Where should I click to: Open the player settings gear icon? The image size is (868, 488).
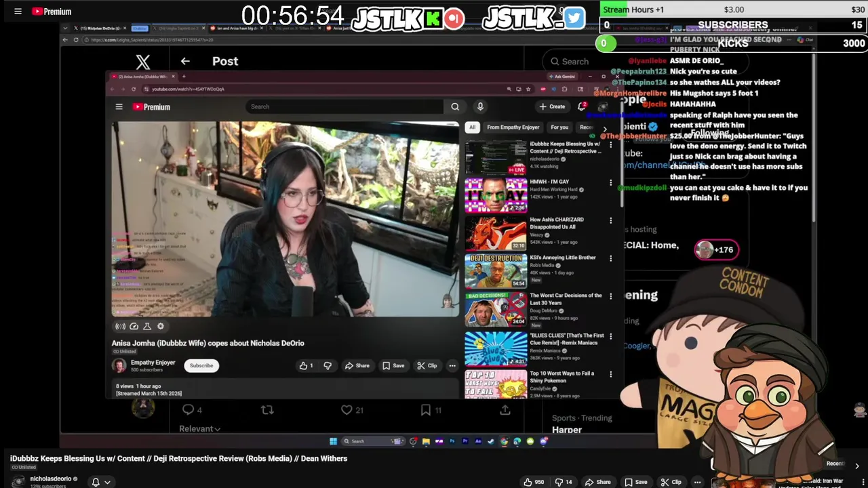click(161, 326)
